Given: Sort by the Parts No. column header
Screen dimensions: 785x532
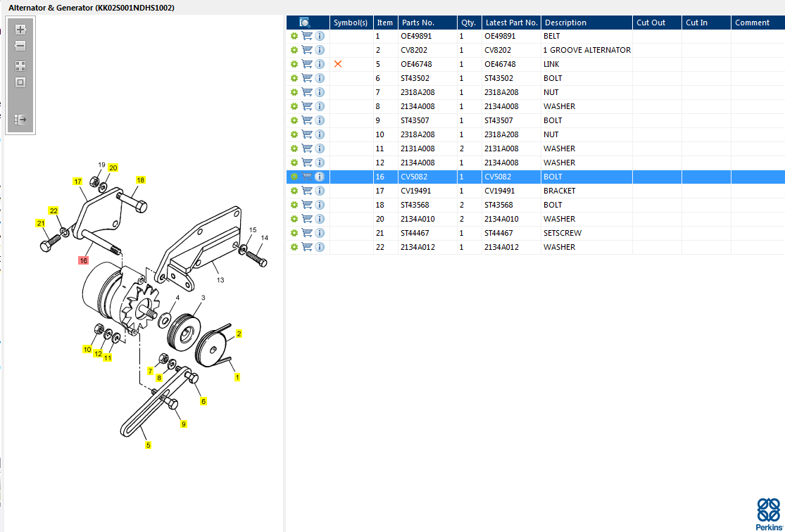Looking at the screenshot, I should (x=427, y=23).
